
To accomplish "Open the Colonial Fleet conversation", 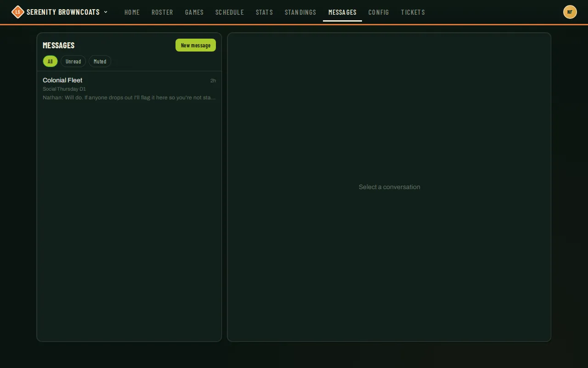I will click(129, 88).
